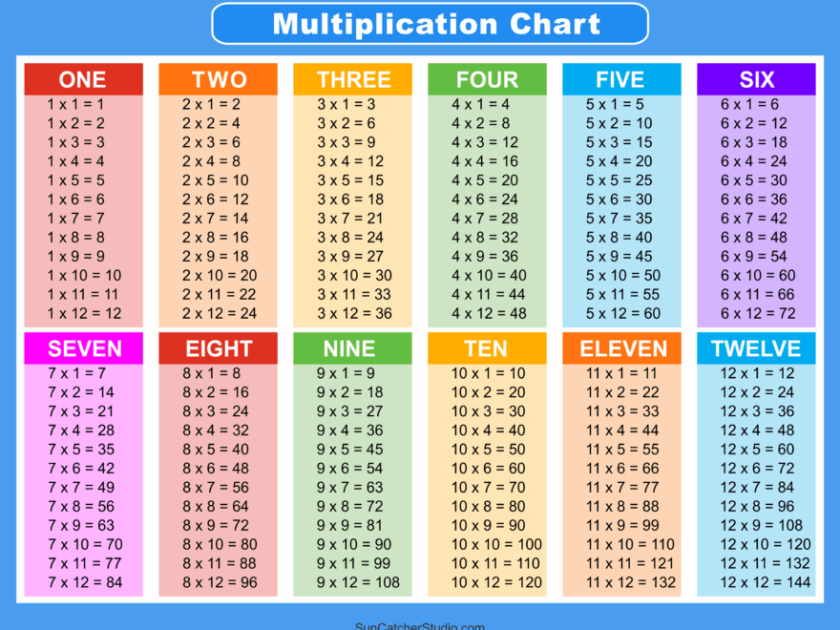
Task: Click the row '5 x 9 = 45'
Action: (x=619, y=256)
